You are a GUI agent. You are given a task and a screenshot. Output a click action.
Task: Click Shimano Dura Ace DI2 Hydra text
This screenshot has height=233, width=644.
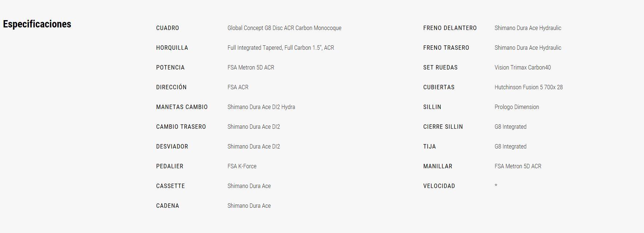pos(261,107)
